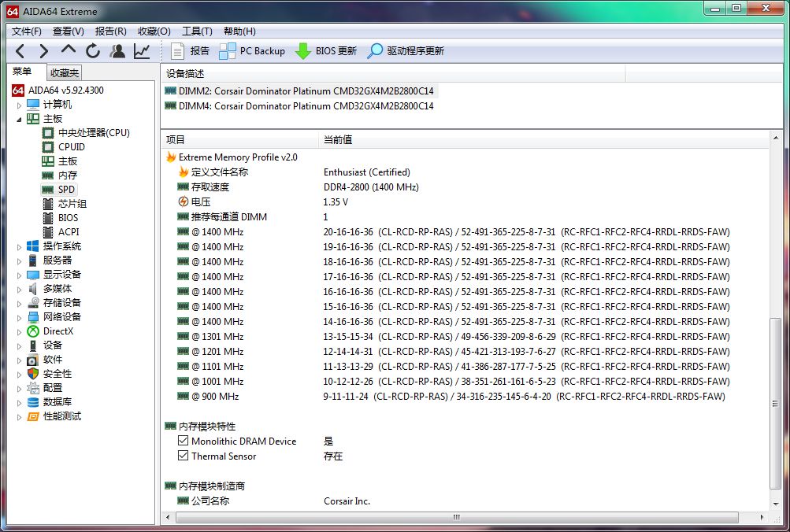Expand the 存储设备 tree node
The width and height of the screenshot is (790, 532).
(x=19, y=303)
